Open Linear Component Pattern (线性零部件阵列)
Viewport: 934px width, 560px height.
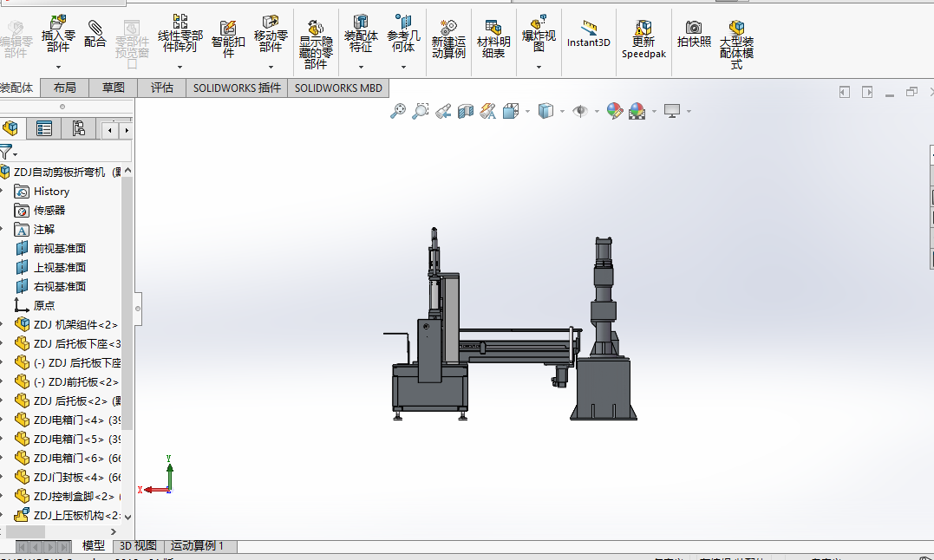click(180, 35)
